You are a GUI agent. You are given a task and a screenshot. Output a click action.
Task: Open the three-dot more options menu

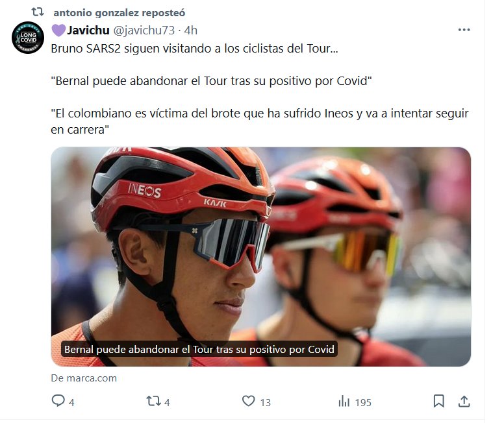[464, 30]
